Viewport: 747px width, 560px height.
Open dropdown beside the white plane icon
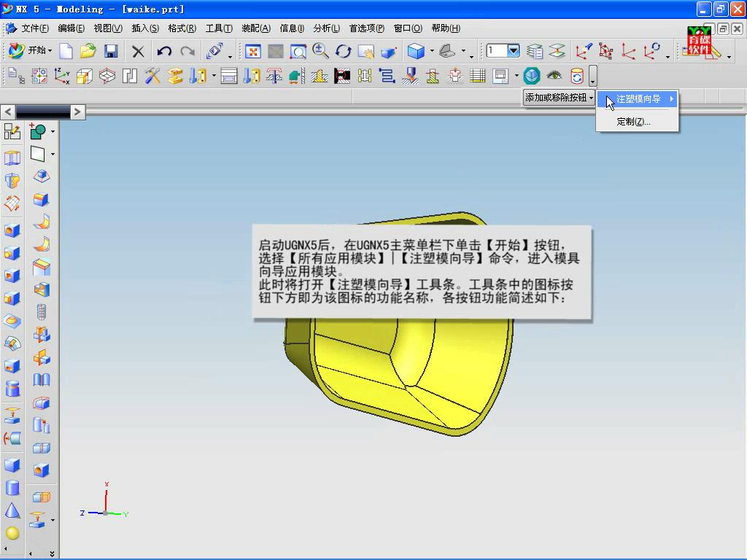53,155
